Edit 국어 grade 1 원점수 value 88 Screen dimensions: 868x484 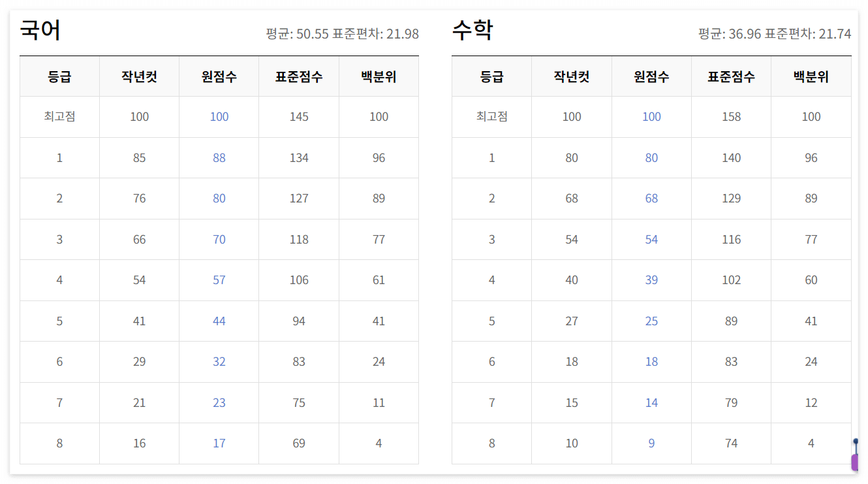tap(219, 157)
